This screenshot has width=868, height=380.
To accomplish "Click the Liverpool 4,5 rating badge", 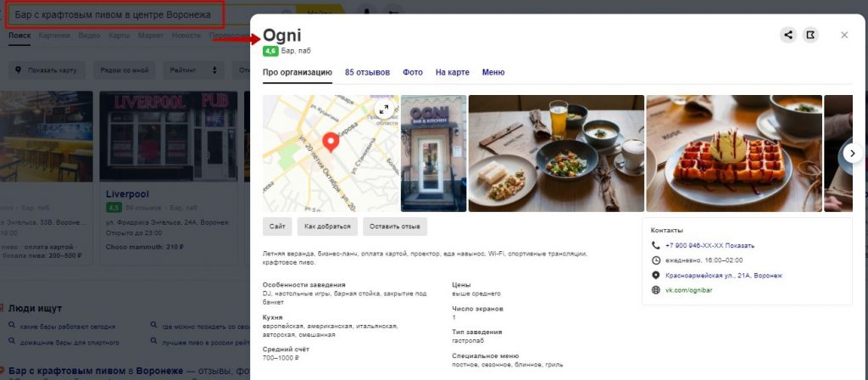I will pyautogui.click(x=114, y=208).
